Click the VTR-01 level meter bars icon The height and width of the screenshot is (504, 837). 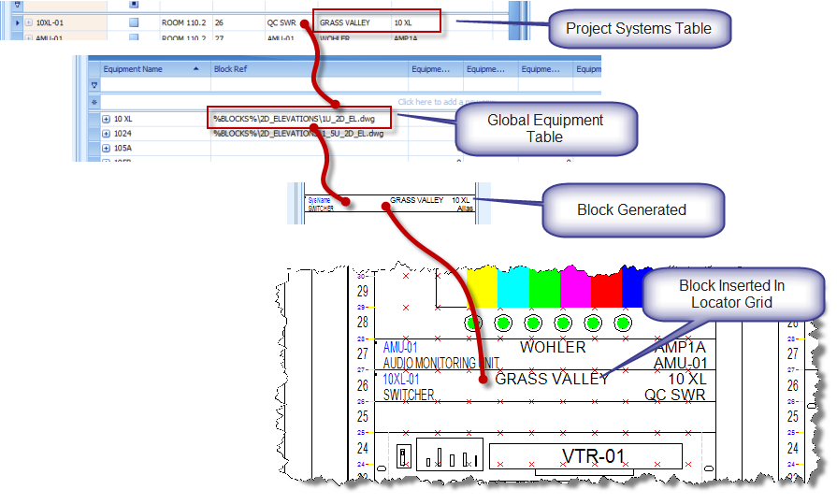(x=450, y=454)
